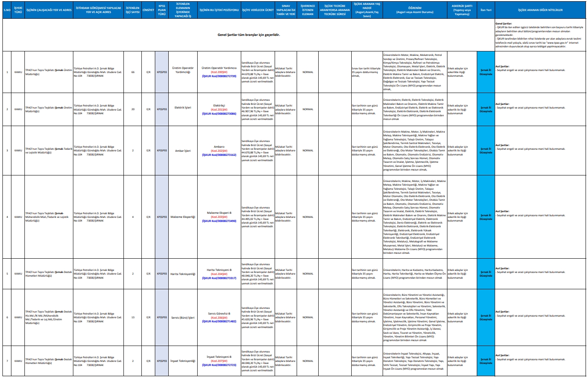Select the Şırnak İli Düzeyinde cell in row 4
This screenshot has width=588, height=377.
[486, 217]
